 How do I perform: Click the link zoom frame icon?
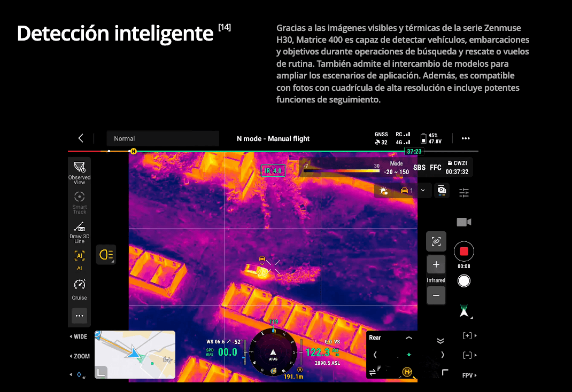click(436, 241)
